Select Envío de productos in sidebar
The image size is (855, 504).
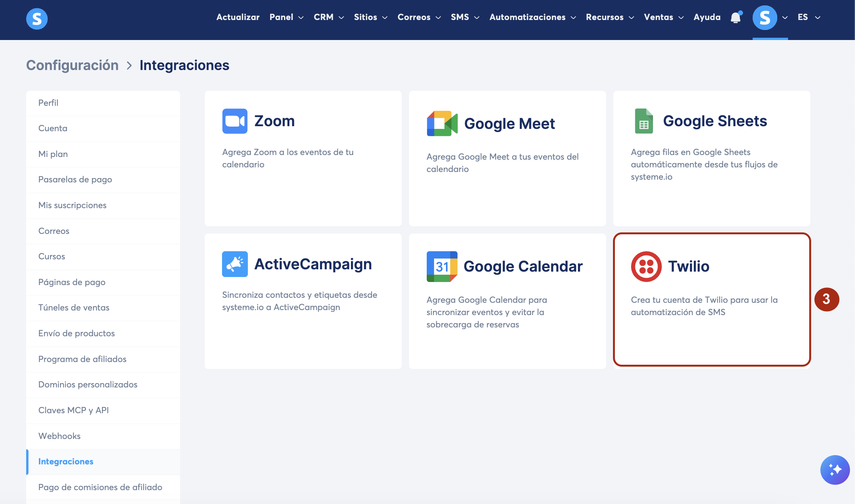click(x=103, y=334)
